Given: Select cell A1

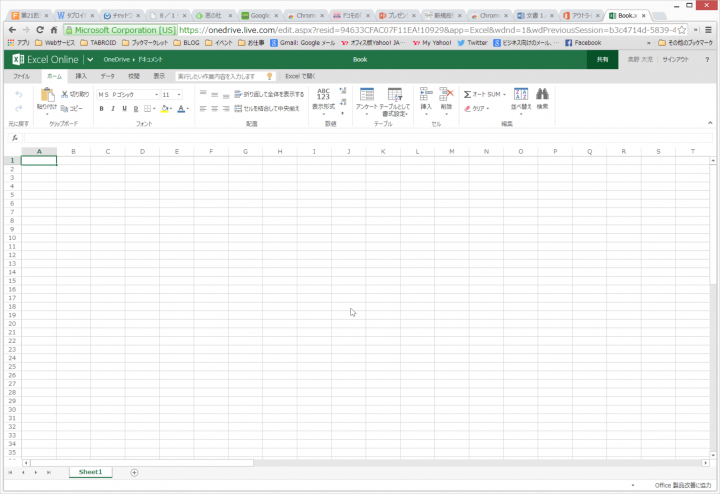Looking at the screenshot, I should 39,161.
